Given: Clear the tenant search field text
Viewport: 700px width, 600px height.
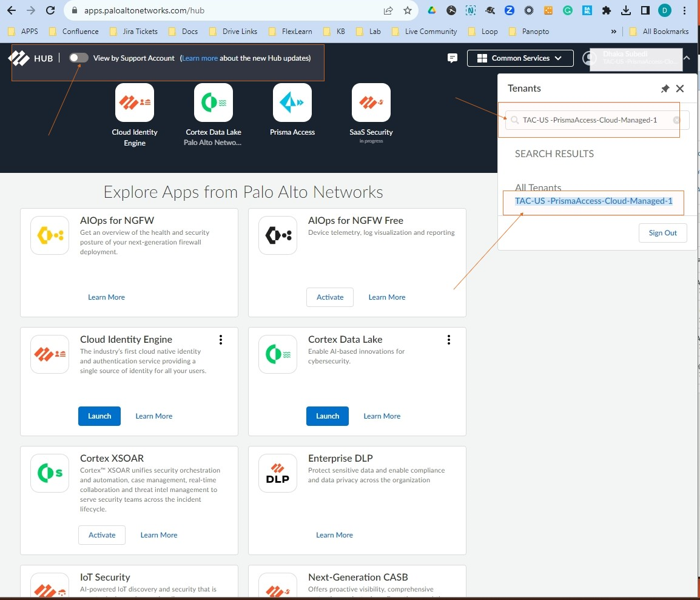Looking at the screenshot, I should coord(677,120).
